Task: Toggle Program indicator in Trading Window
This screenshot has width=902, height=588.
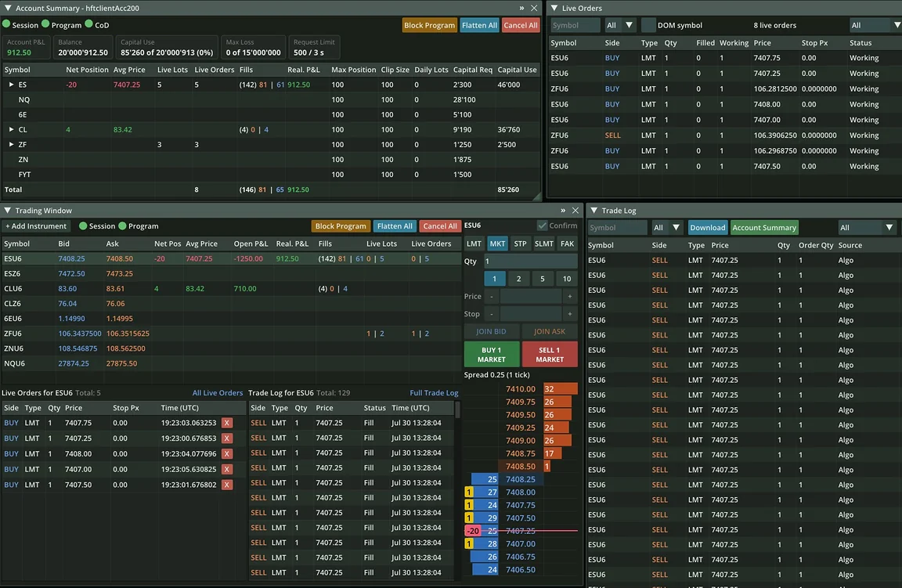Action: (122, 225)
